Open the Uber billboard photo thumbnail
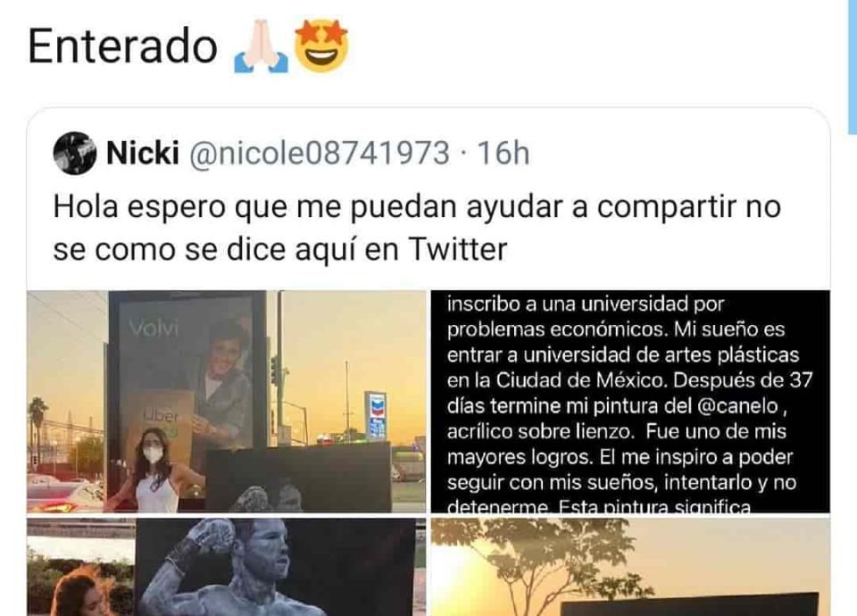The image size is (857, 616). tap(226, 401)
